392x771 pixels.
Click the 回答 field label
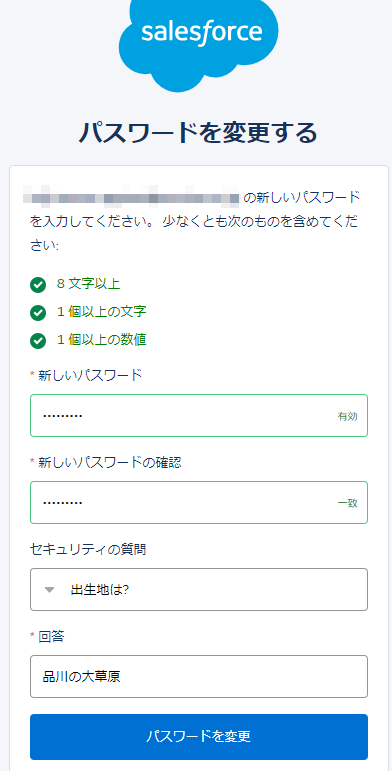coord(51,636)
